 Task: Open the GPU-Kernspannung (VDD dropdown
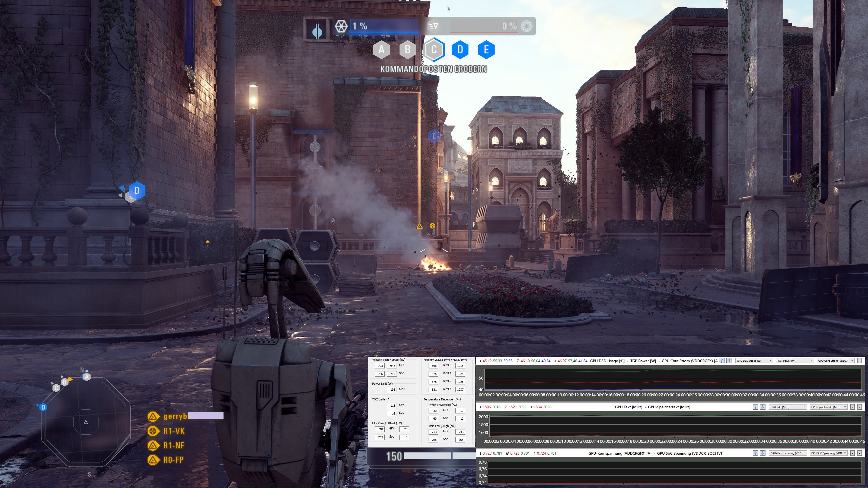[788, 453]
